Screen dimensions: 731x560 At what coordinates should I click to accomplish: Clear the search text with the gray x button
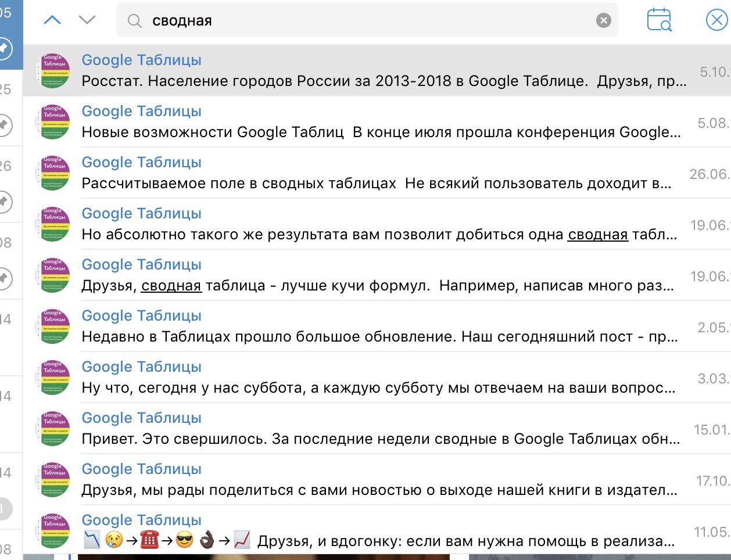(604, 20)
